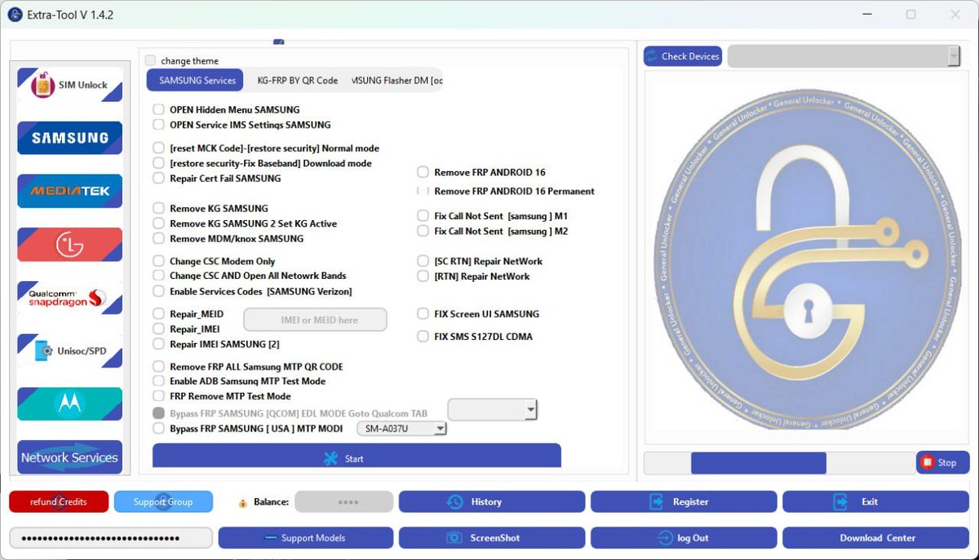Image resolution: width=979 pixels, height=560 pixels.
Task: Click the Register button's arrow icon
Action: click(657, 501)
